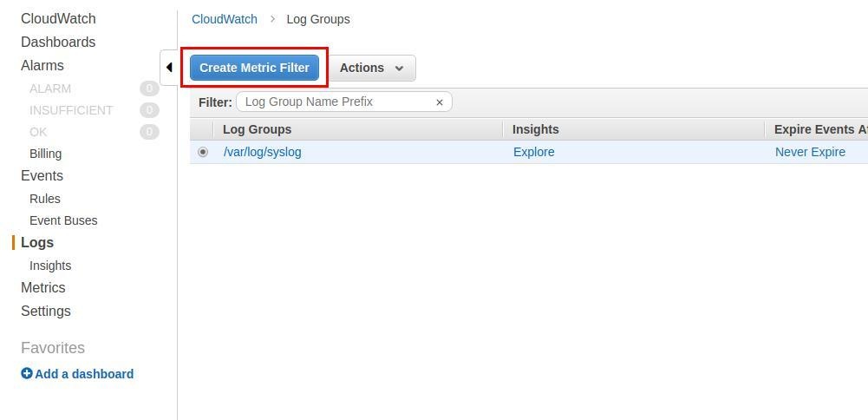The image size is (868, 420).
Task: Clear the log group filter field
Action: pos(440,102)
